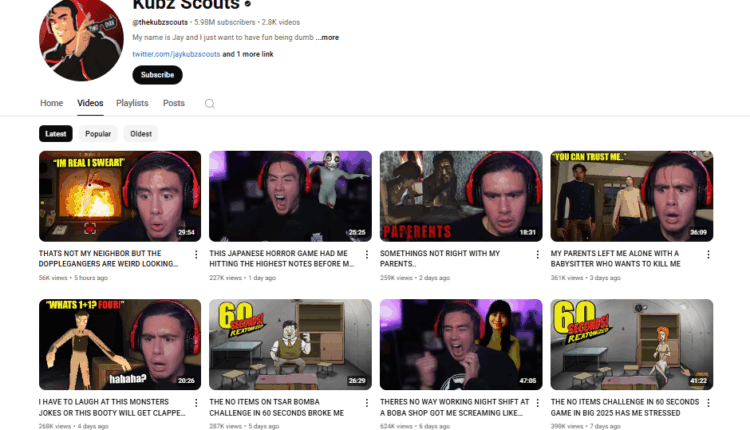
Task: Click the '398K views • 7 days ago' text
Action: [x=585, y=426]
